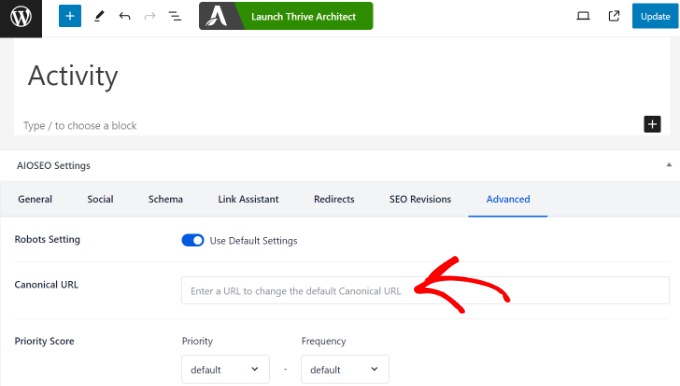Click the Activity page title
This screenshot has width=680, height=386.
[x=73, y=76]
